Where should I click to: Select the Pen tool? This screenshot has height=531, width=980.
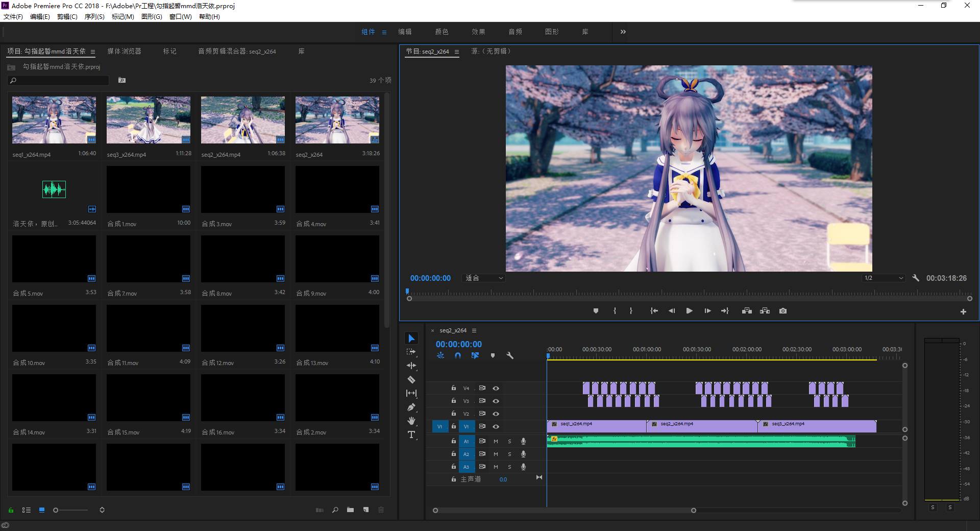(x=411, y=407)
